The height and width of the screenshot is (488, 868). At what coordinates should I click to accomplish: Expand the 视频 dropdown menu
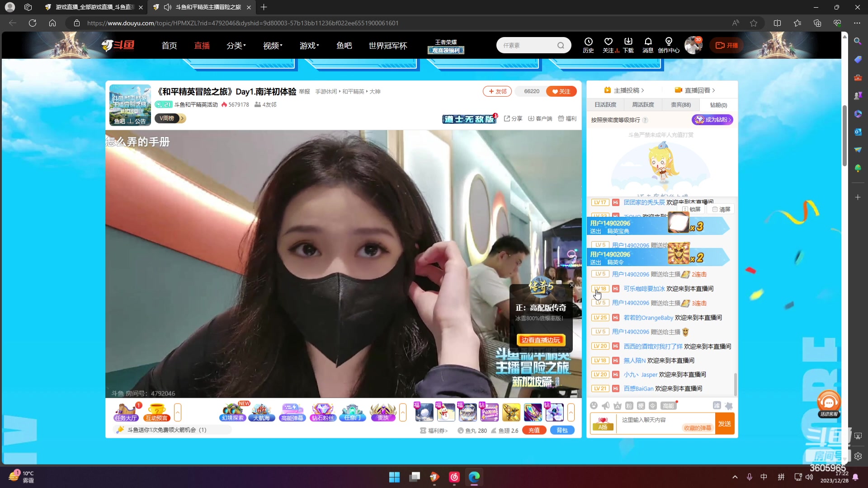(273, 45)
